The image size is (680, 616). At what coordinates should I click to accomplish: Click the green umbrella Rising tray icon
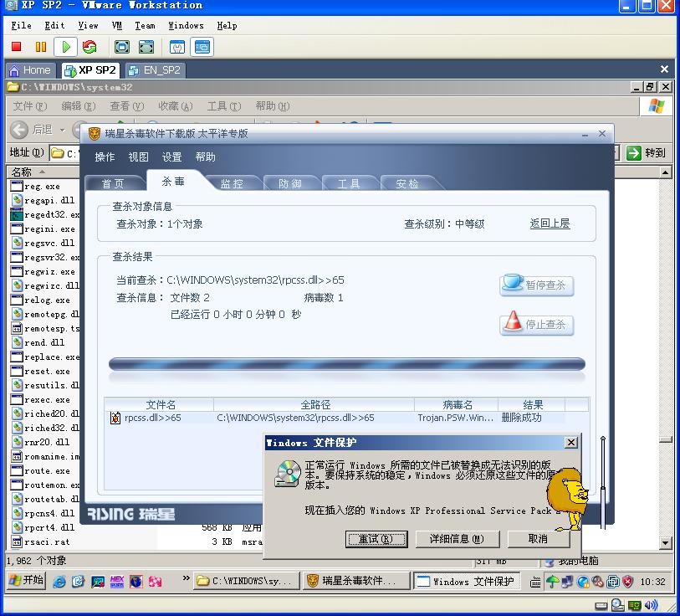552,582
